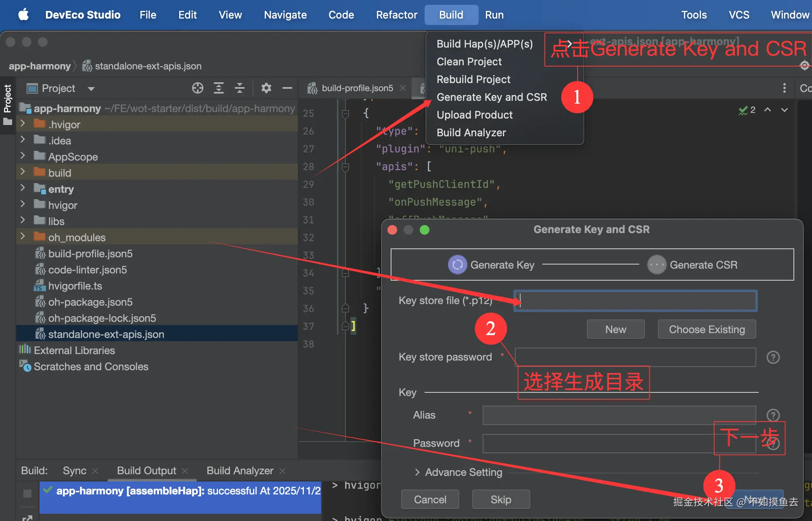
Task: Click the Collapse All icon in Project toolbar
Action: click(x=240, y=88)
